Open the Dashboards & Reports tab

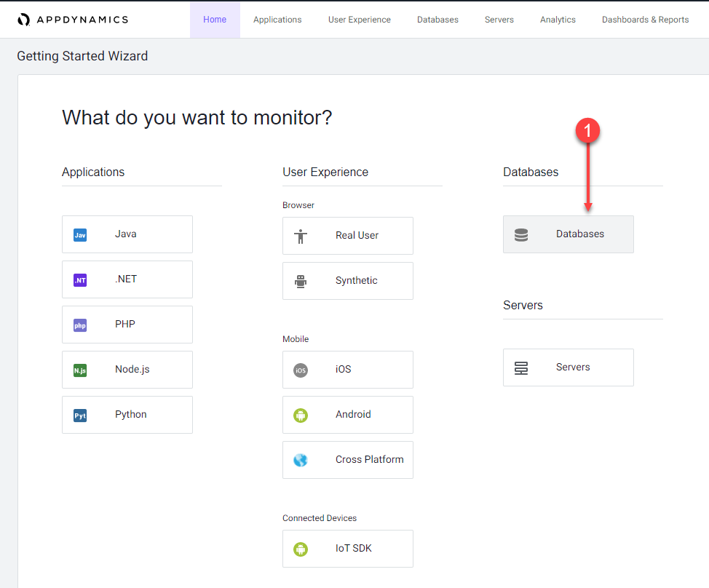click(645, 20)
